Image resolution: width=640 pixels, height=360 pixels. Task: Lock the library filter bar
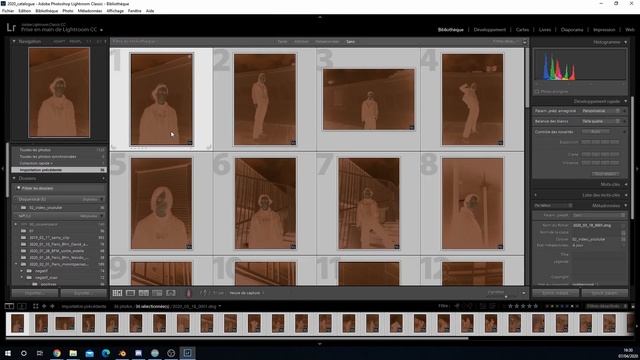[x=525, y=42]
